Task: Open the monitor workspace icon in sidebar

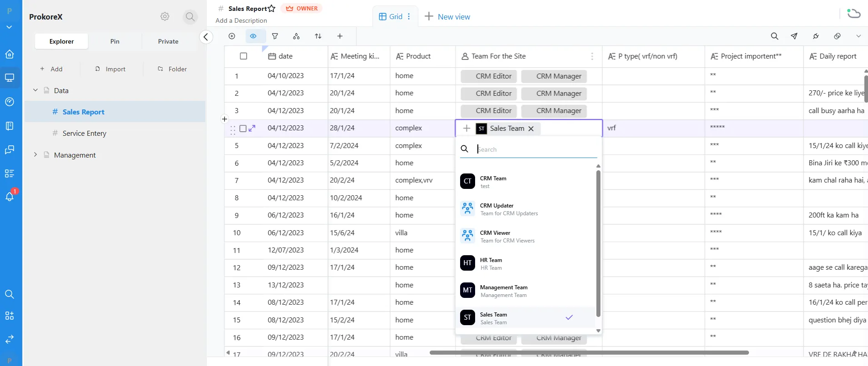Action: click(10, 78)
